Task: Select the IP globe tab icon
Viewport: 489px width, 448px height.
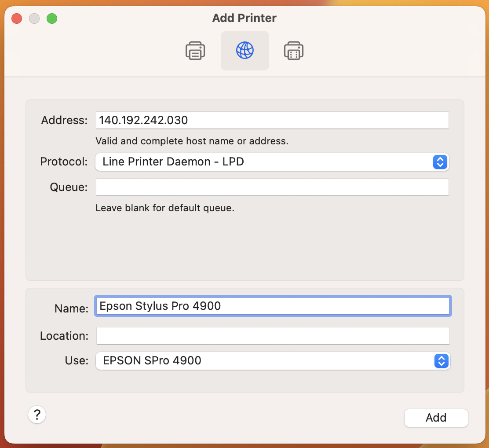Action: coord(245,50)
